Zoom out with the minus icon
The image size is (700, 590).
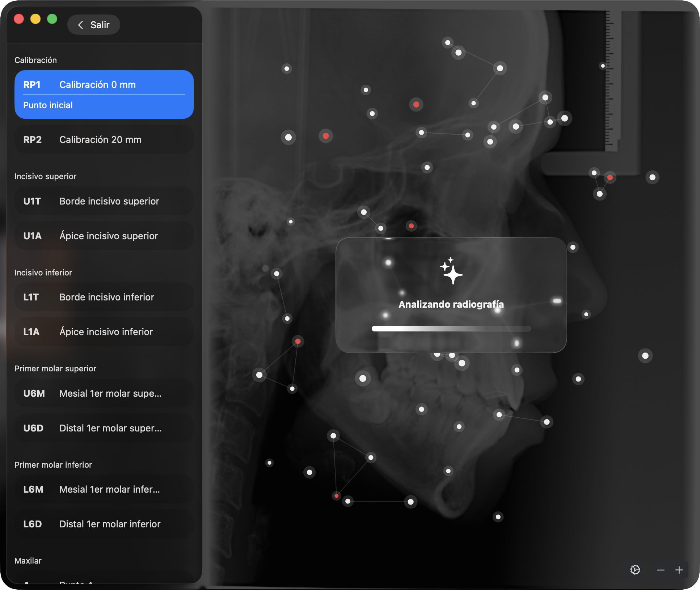pos(661,570)
